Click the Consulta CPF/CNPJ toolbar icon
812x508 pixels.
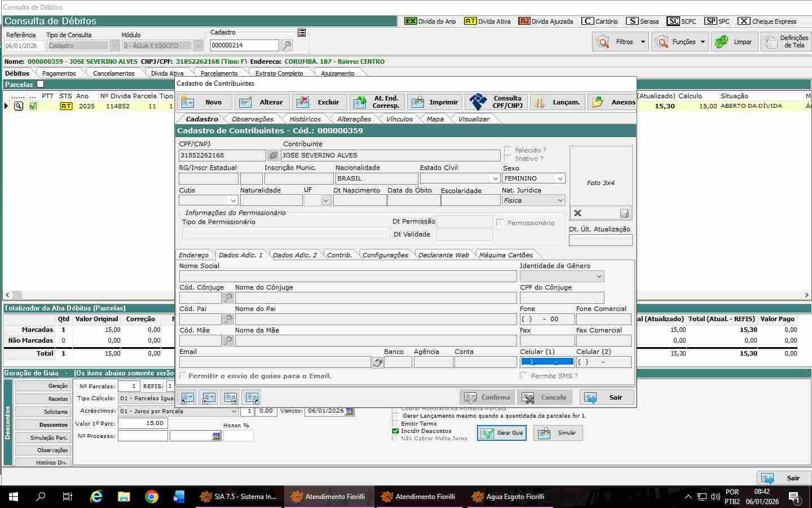pyautogui.click(x=478, y=102)
